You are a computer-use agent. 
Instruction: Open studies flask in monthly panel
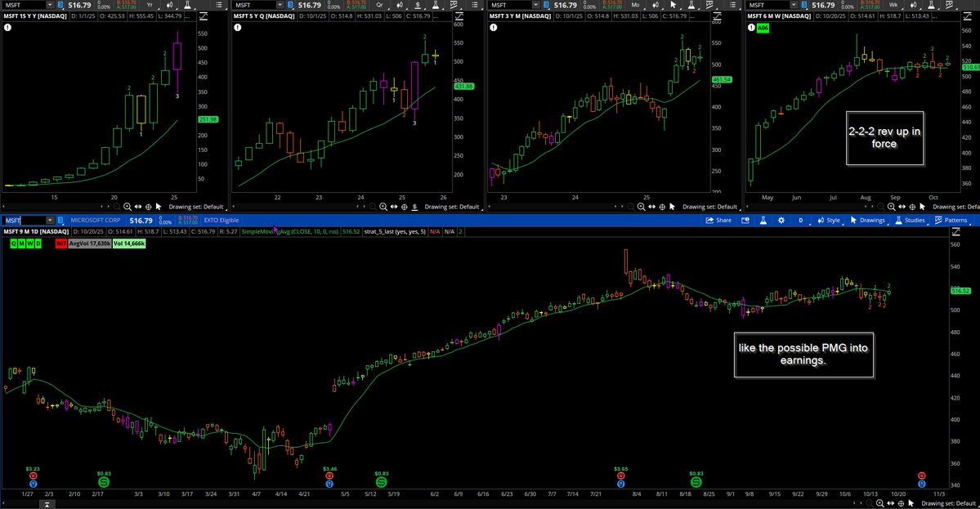(691, 5)
